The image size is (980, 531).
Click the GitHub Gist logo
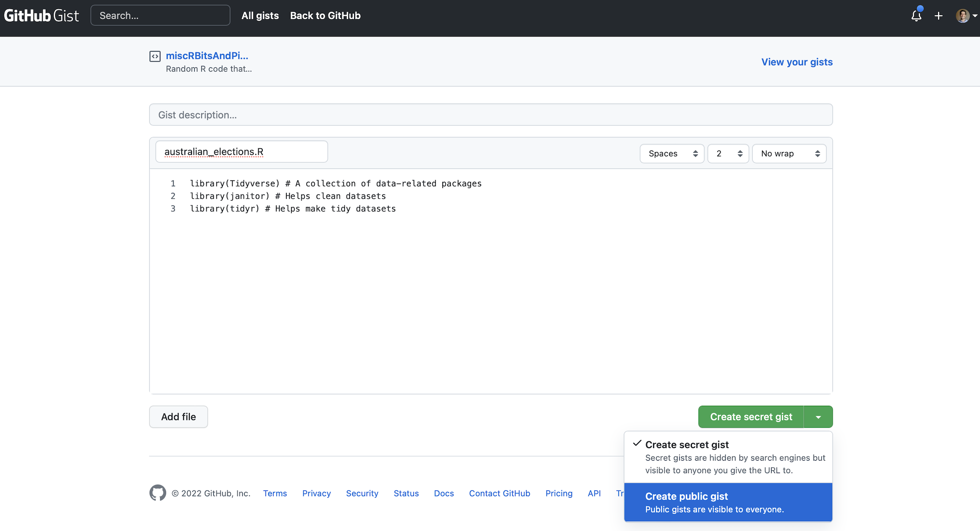click(41, 16)
